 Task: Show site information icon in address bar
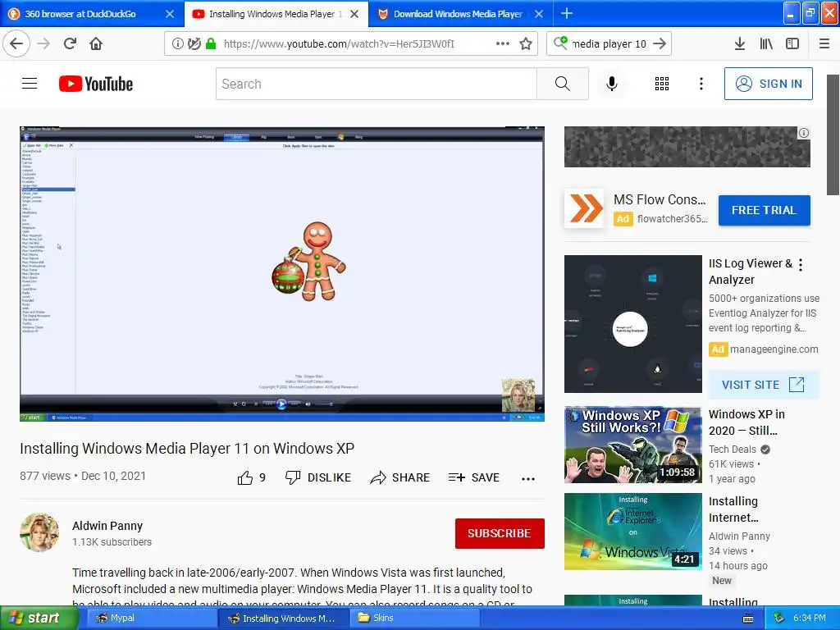177,43
